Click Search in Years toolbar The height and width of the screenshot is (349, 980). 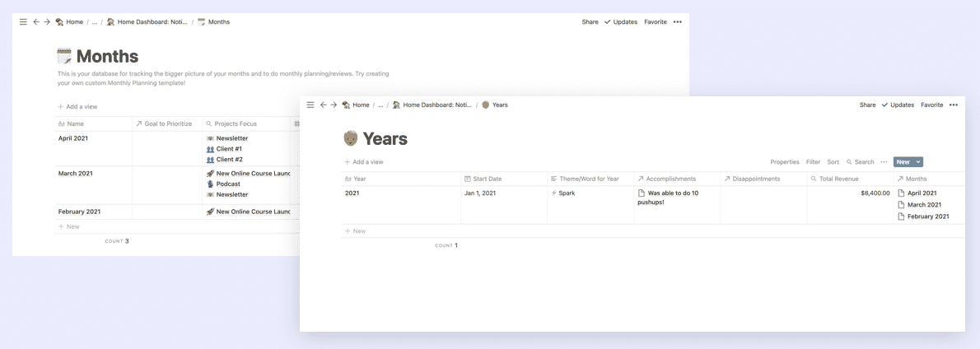860,161
